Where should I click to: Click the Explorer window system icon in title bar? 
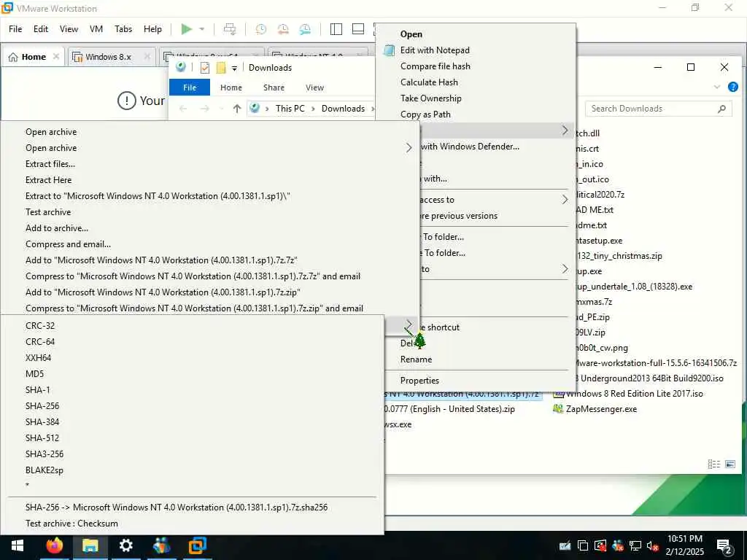click(181, 67)
